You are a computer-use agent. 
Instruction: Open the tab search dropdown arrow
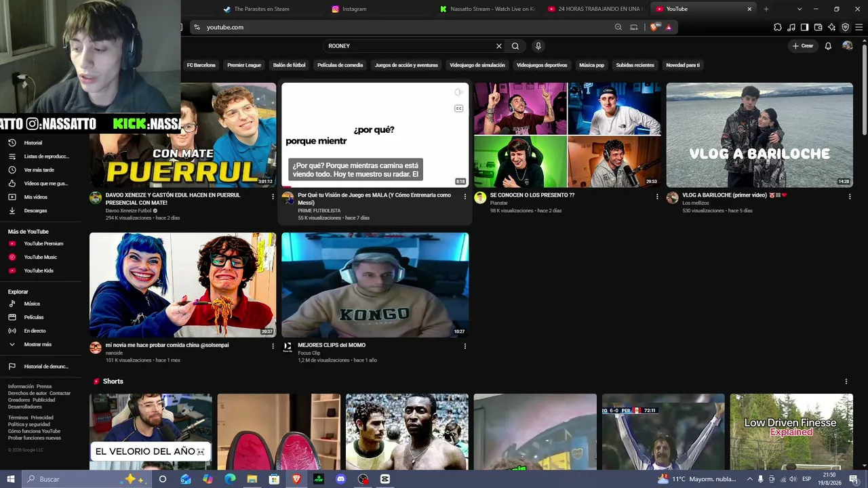[800, 9]
